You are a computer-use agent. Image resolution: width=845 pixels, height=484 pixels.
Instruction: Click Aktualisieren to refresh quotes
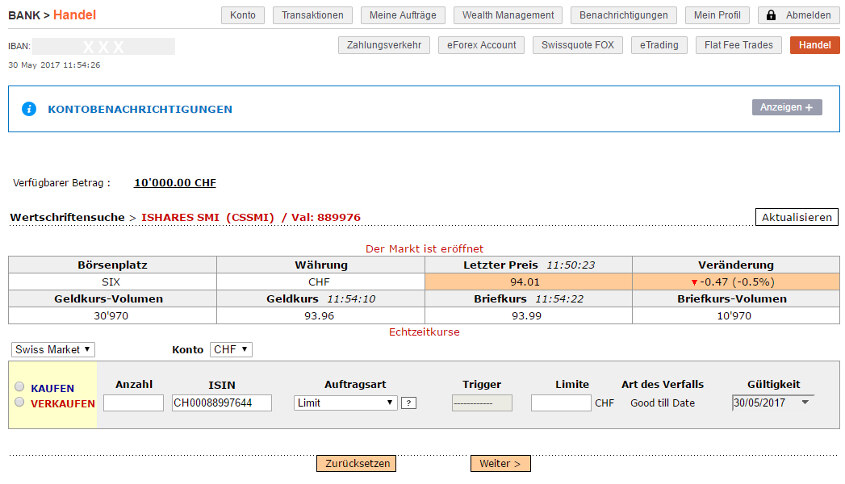[x=796, y=217]
